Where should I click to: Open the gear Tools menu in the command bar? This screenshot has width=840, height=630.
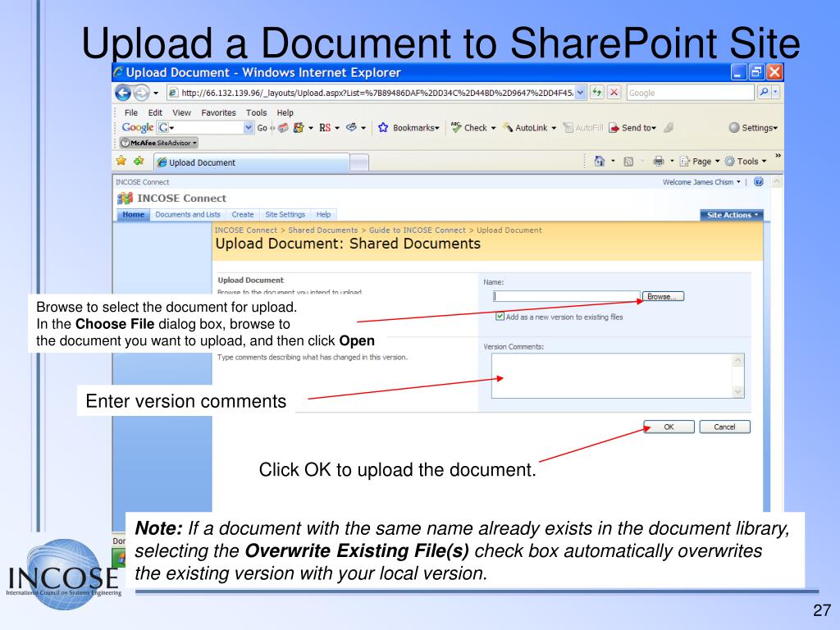point(746,162)
